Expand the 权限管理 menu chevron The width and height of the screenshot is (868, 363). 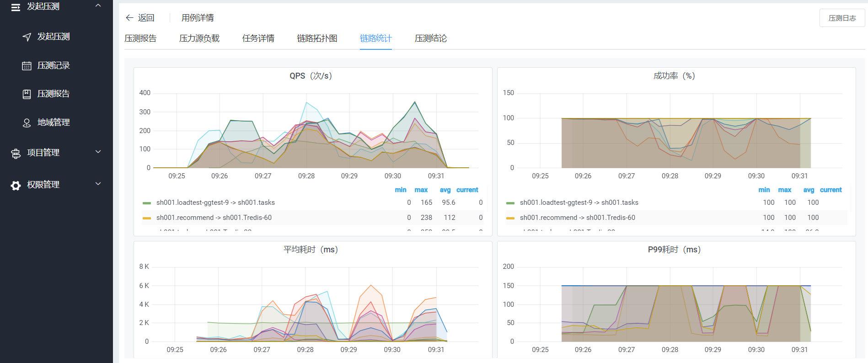[98, 184]
